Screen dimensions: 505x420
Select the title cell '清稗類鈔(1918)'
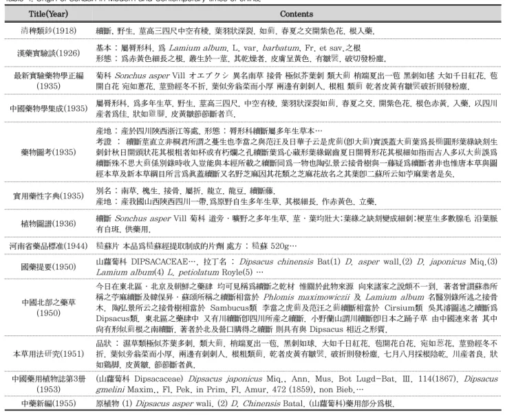[x=48, y=31]
